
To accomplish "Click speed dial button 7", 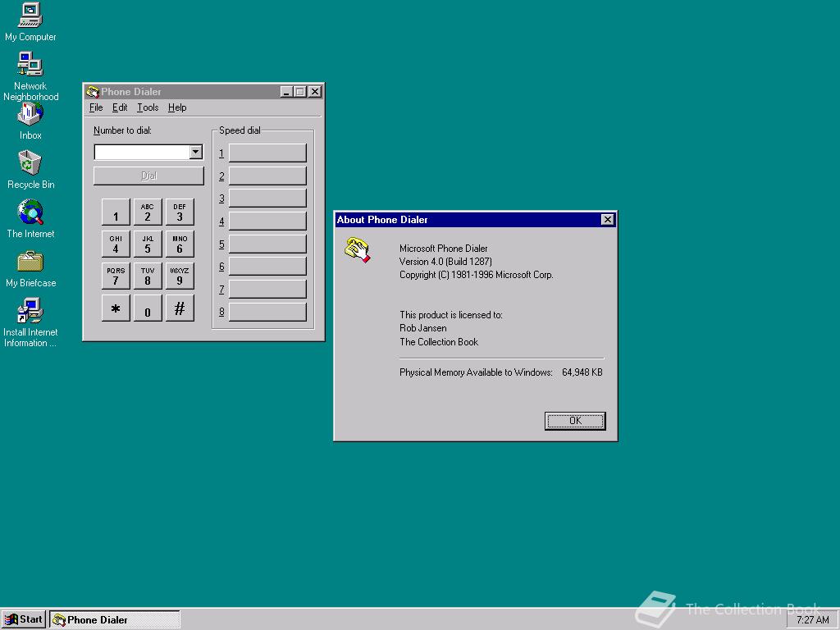I will tap(267, 290).
